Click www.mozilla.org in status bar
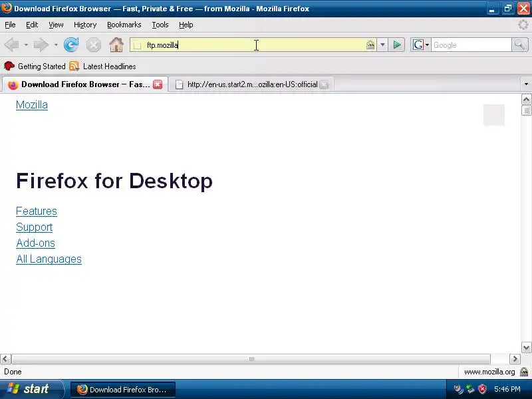532x399 pixels. coord(489,372)
